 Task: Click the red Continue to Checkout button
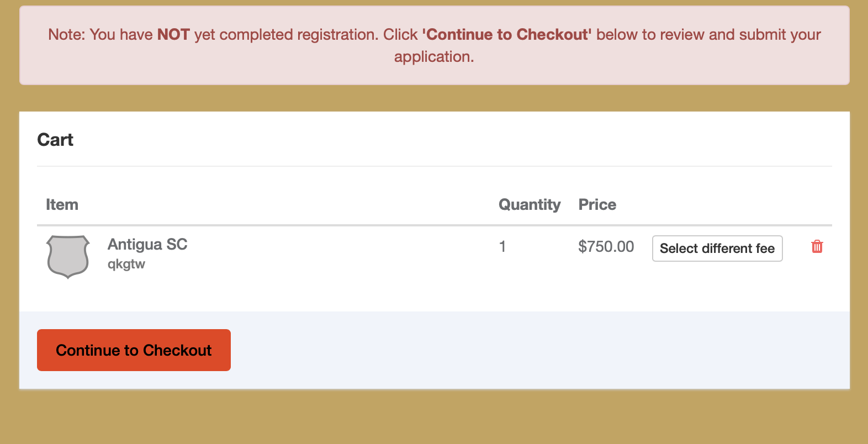coord(134,350)
